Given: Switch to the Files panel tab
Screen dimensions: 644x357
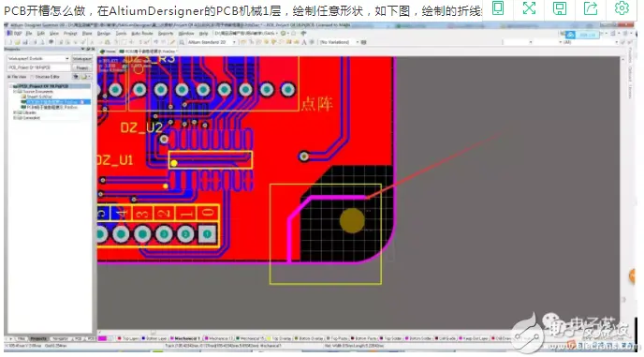Looking at the screenshot, I should pos(21,339).
